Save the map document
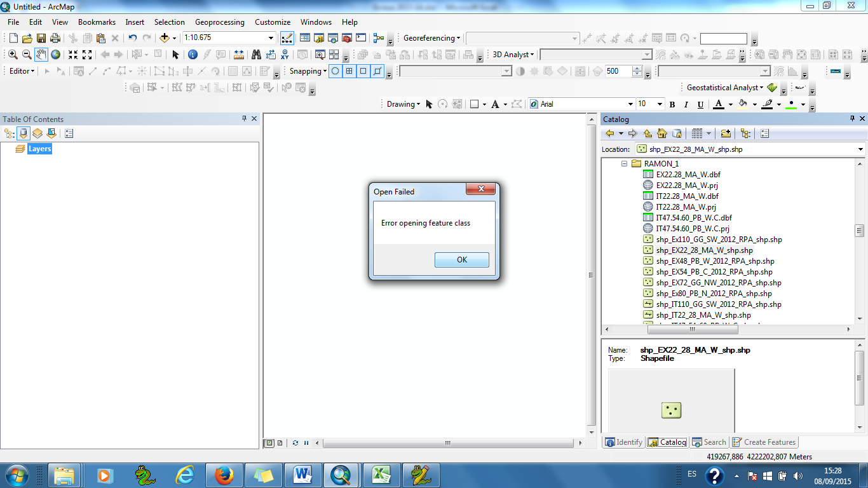Viewport: 868px width, 488px height. (41, 38)
